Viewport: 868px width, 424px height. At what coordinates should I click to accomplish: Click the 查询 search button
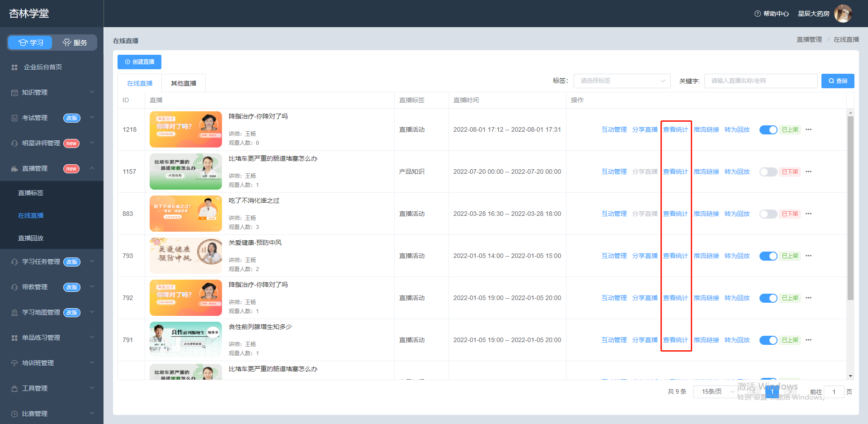(838, 81)
